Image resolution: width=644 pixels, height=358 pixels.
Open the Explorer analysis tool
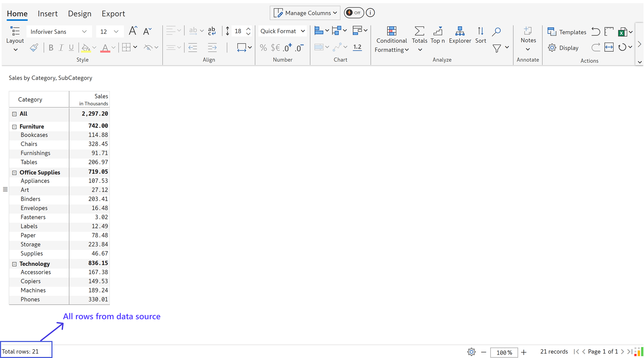pos(460,35)
